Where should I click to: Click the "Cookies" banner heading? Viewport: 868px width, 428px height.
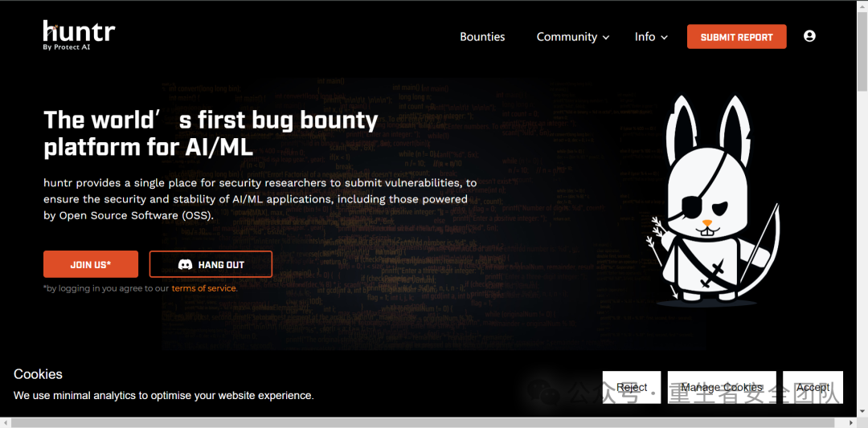[x=39, y=374]
